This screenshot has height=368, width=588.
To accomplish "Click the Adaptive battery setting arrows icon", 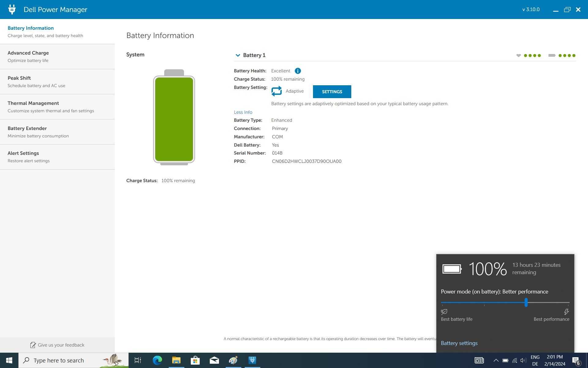I will pos(277,91).
